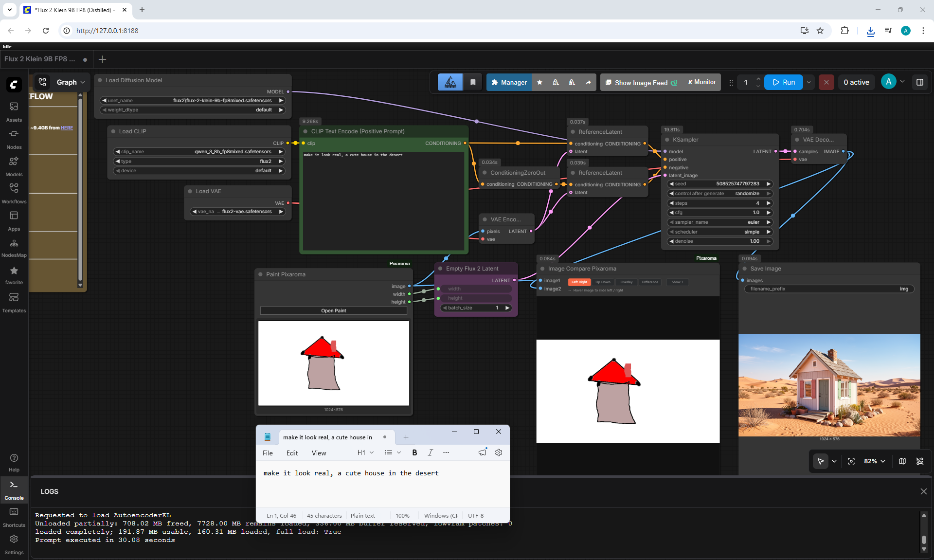Expand the Run options arrow
934x560 pixels.
[809, 82]
